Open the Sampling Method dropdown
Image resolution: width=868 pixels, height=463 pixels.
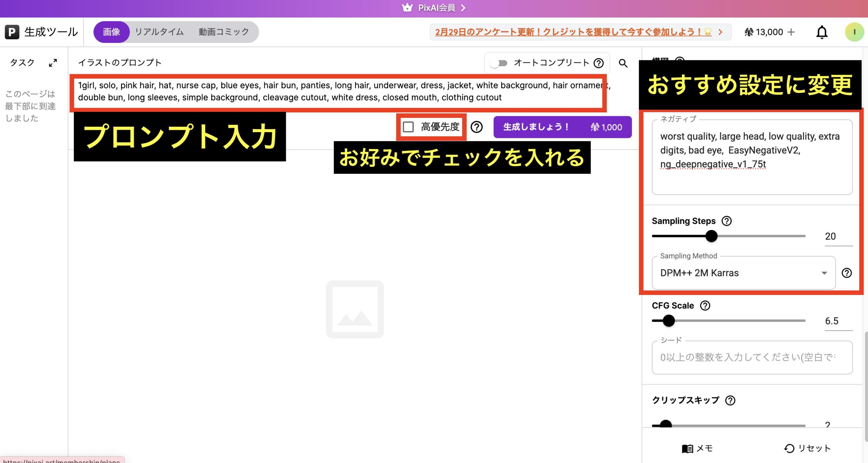(x=743, y=273)
